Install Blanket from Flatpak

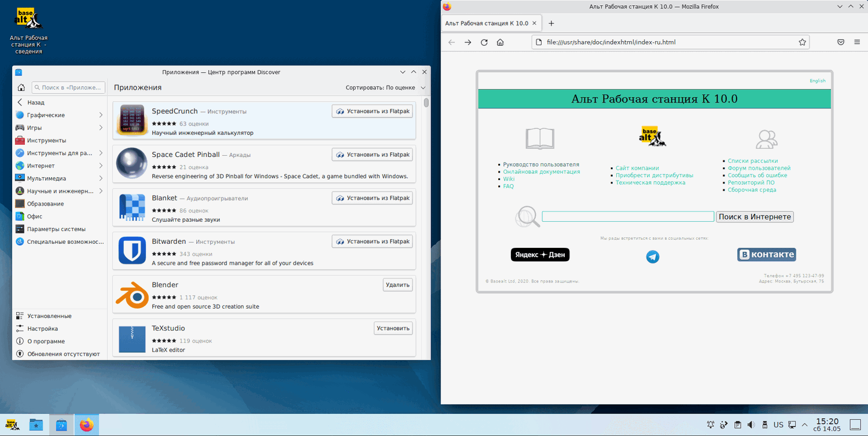[372, 198]
